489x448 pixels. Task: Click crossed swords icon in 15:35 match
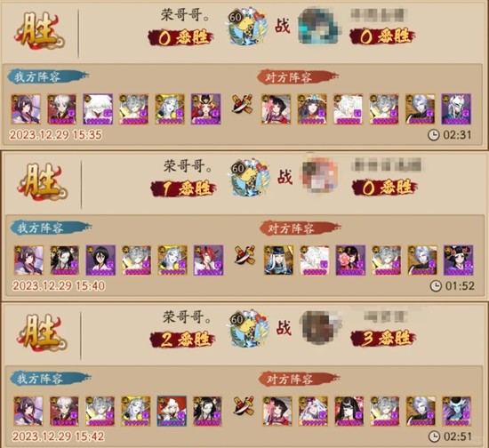pyautogui.click(x=243, y=105)
